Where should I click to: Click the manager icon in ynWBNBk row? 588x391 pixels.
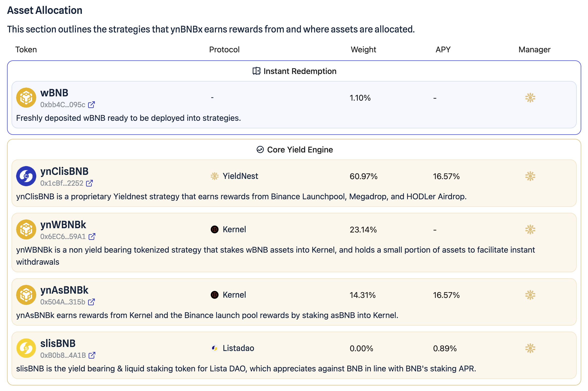pos(530,229)
